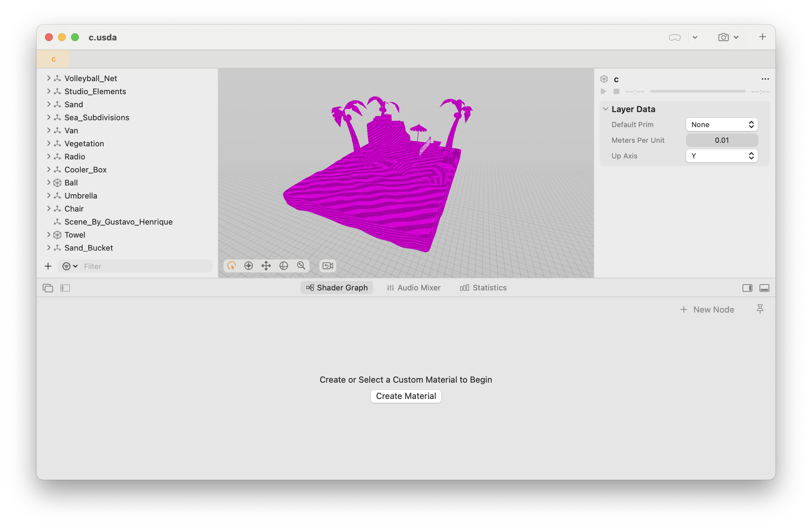Select the orbit rotate viewport tool
The image size is (812, 528).
[x=283, y=266]
